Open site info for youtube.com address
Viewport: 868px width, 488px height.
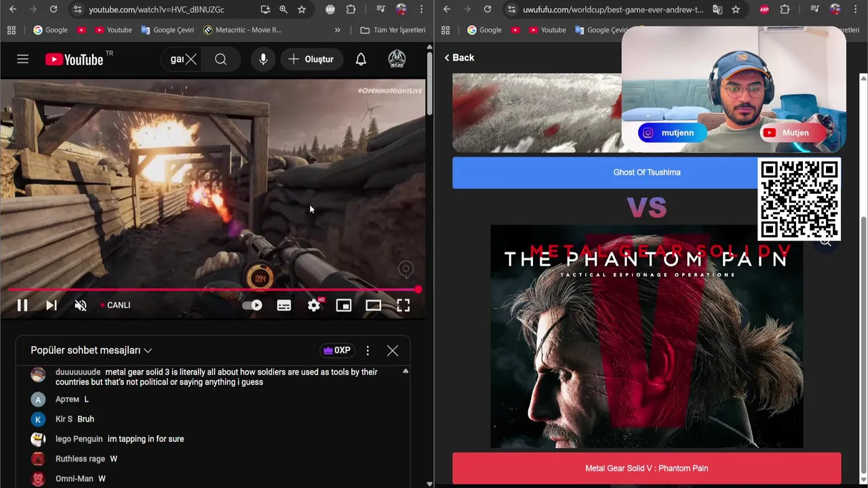(x=77, y=9)
